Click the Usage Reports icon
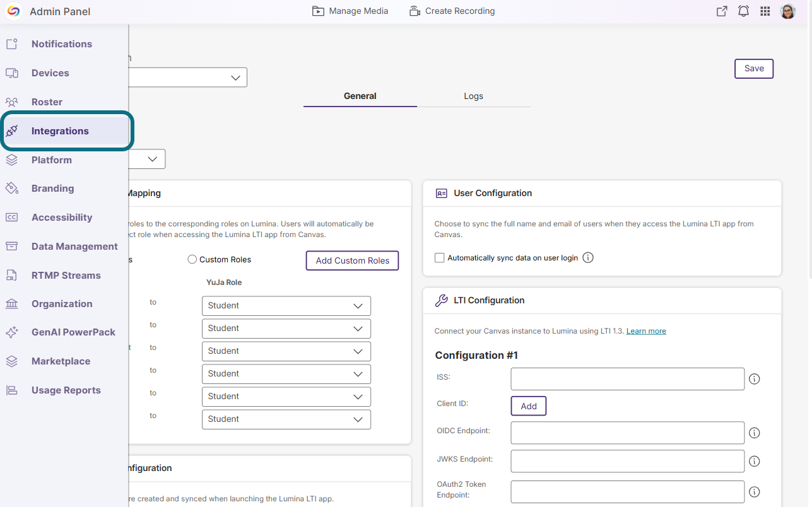Viewport: 812px width, 507px height. coord(11,390)
